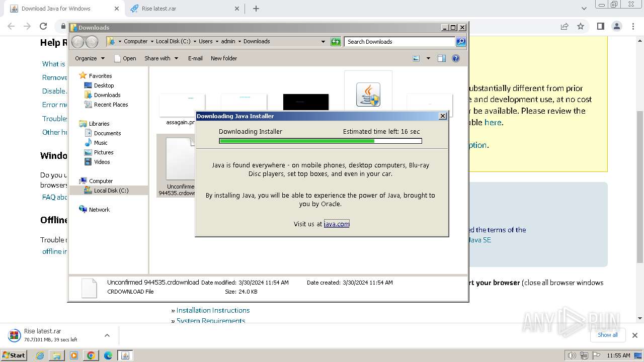Click the volume speaker tray icon
The width and height of the screenshot is (644, 362).
point(572,355)
